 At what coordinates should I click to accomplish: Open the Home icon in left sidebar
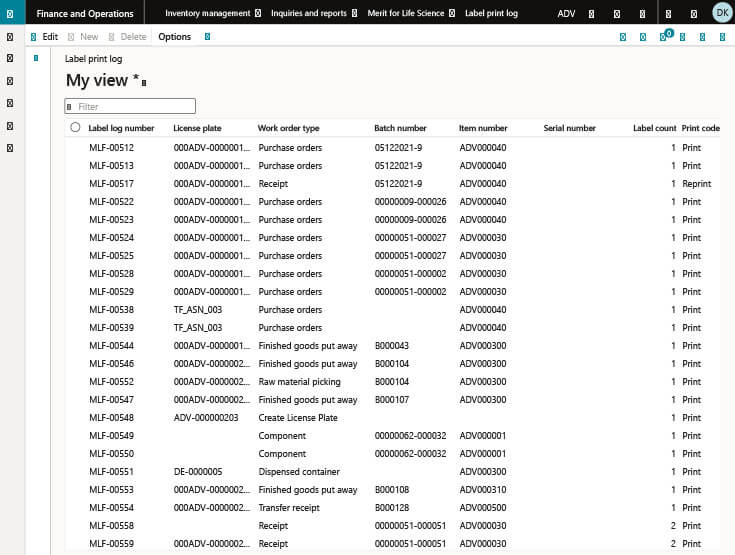coord(10,59)
